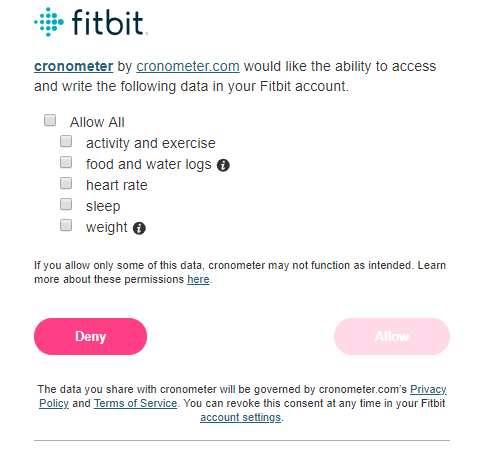This screenshot has width=489, height=456.
Task: Click info icon next to food and water logs
Action: coord(223,165)
